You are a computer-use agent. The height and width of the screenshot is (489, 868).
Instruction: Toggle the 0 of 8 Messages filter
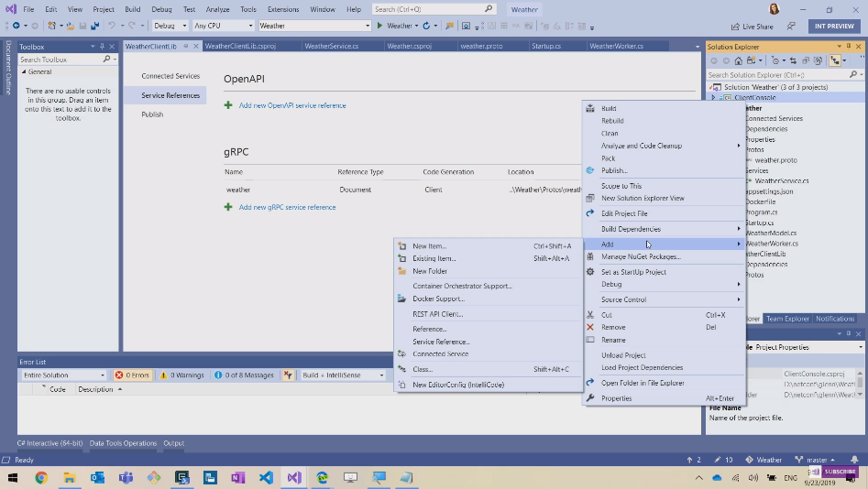(244, 375)
